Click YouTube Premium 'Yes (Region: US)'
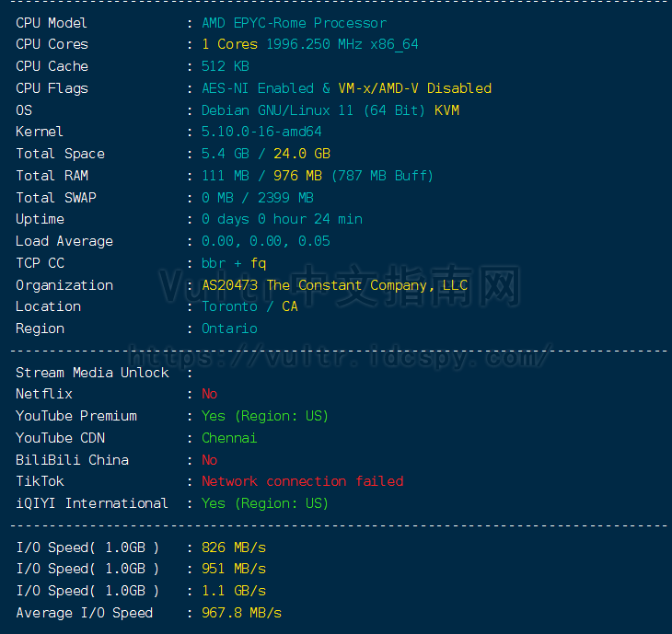 tap(265, 416)
